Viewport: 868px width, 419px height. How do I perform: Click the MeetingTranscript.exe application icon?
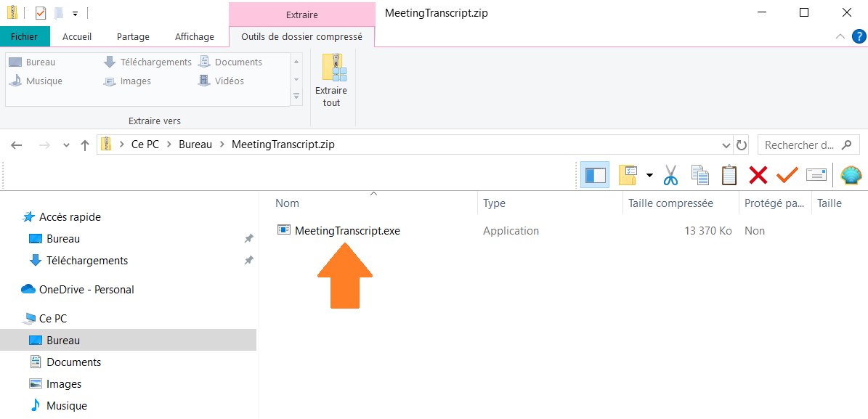pos(284,230)
